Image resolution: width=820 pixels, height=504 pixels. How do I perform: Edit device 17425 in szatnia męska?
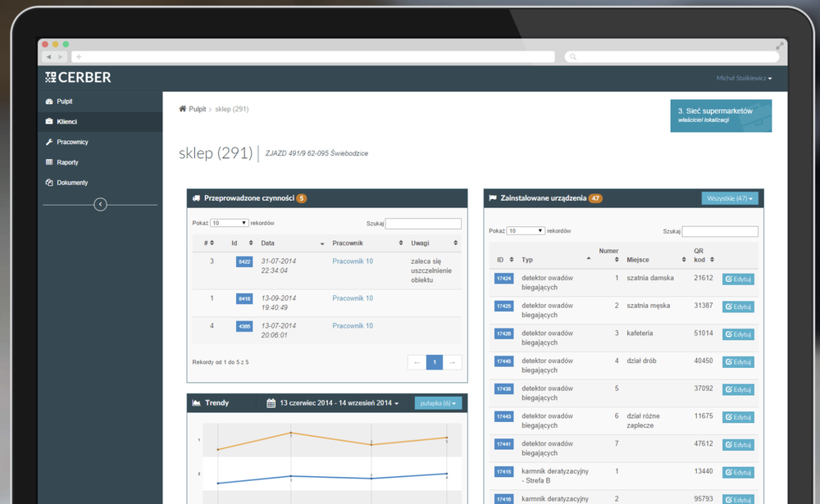[x=738, y=306]
